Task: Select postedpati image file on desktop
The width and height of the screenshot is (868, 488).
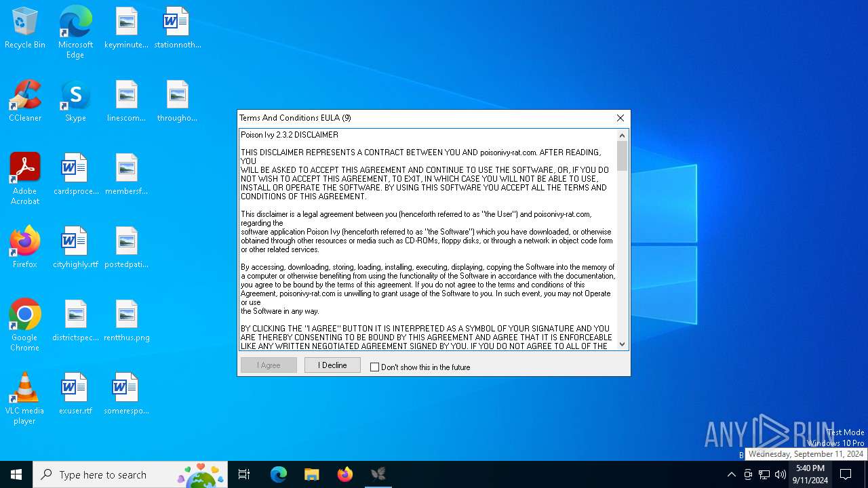Action: pyautogui.click(x=126, y=247)
